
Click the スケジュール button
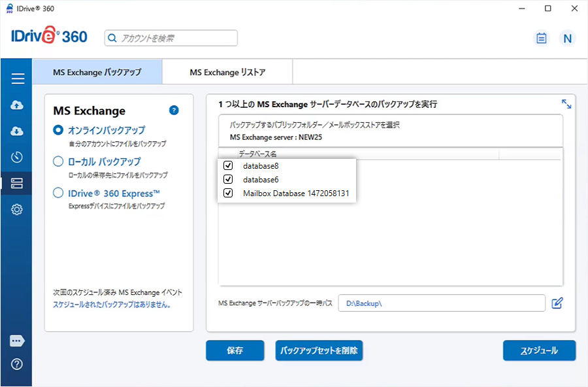pyautogui.click(x=539, y=350)
